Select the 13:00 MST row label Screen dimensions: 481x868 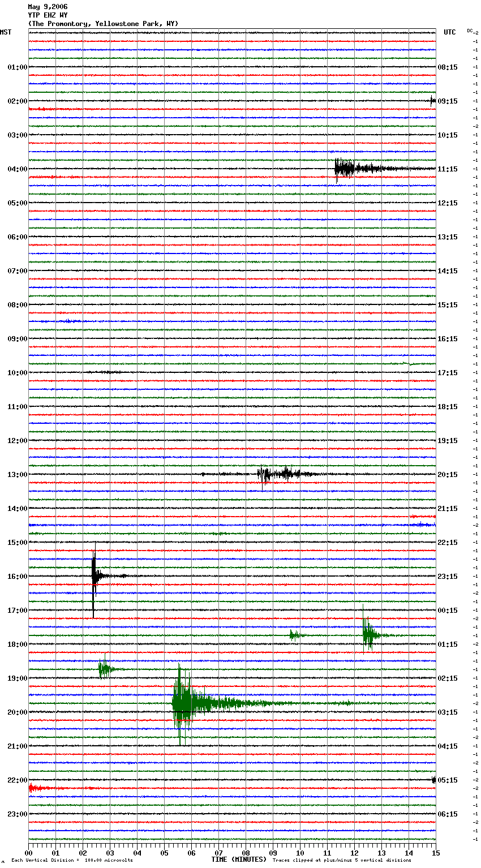(x=17, y=475)
